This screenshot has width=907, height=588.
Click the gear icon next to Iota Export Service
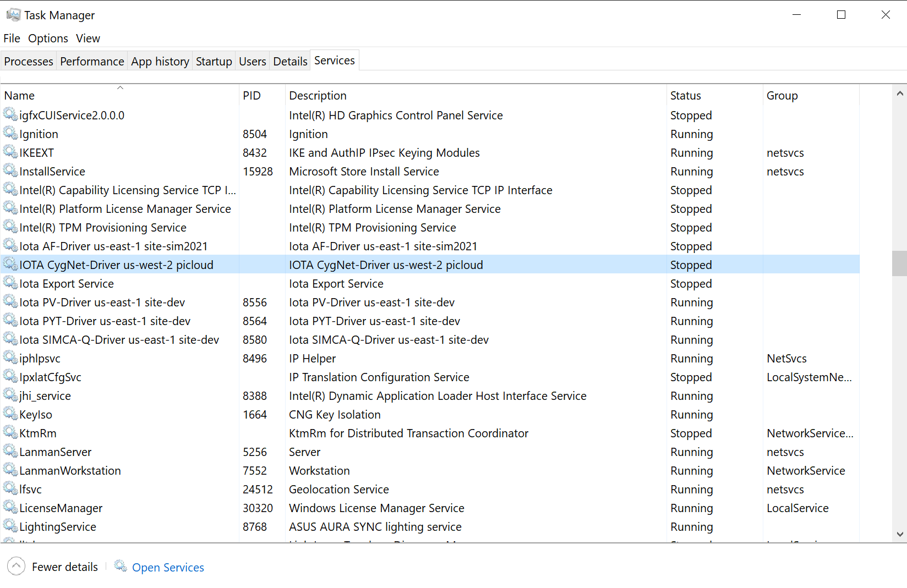click(10, 283)
